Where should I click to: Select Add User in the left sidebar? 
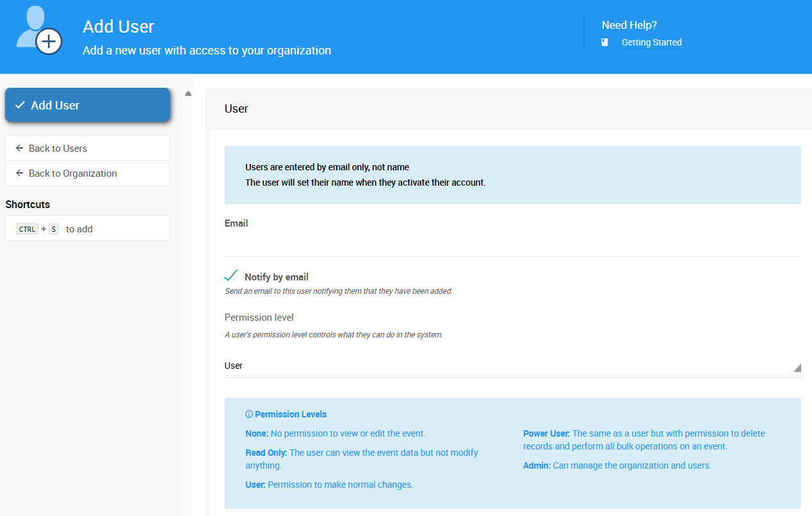(x=87, y=104)
